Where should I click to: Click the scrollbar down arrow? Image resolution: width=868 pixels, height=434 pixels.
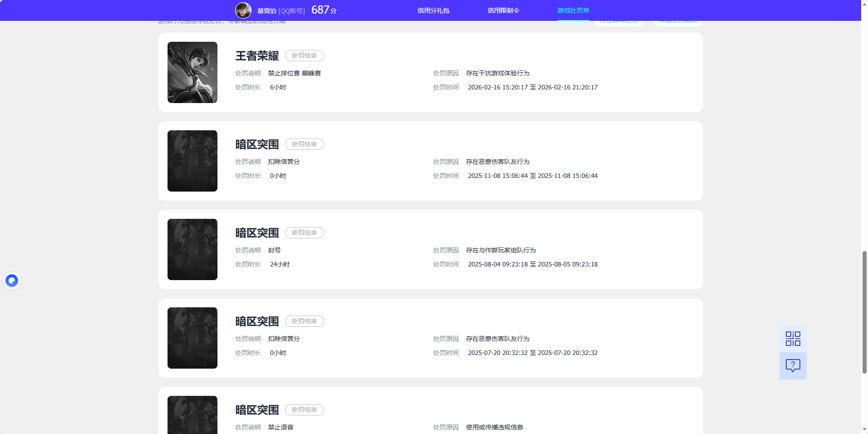coord(863,430)
